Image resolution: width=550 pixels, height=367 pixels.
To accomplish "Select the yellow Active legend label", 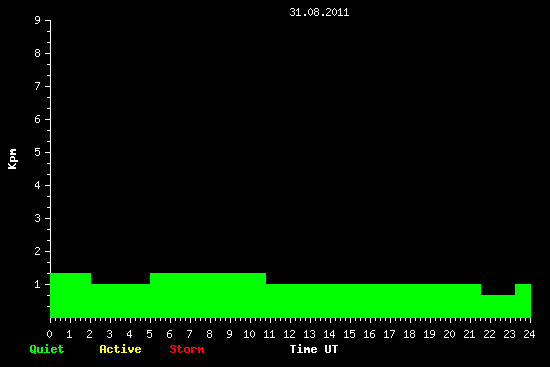I will click(x=120, y=349).
